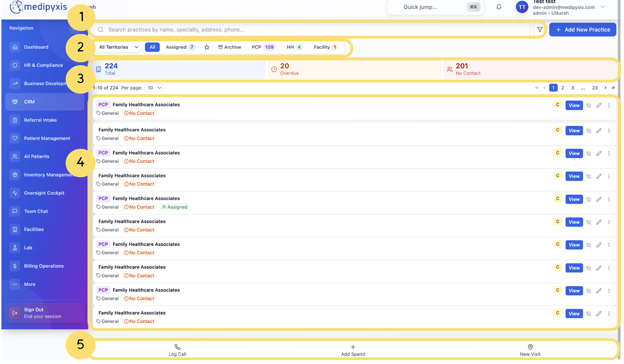This screenshot has width=624, height=364.
Task: Click the search practices input field
Action: point(311,30)
